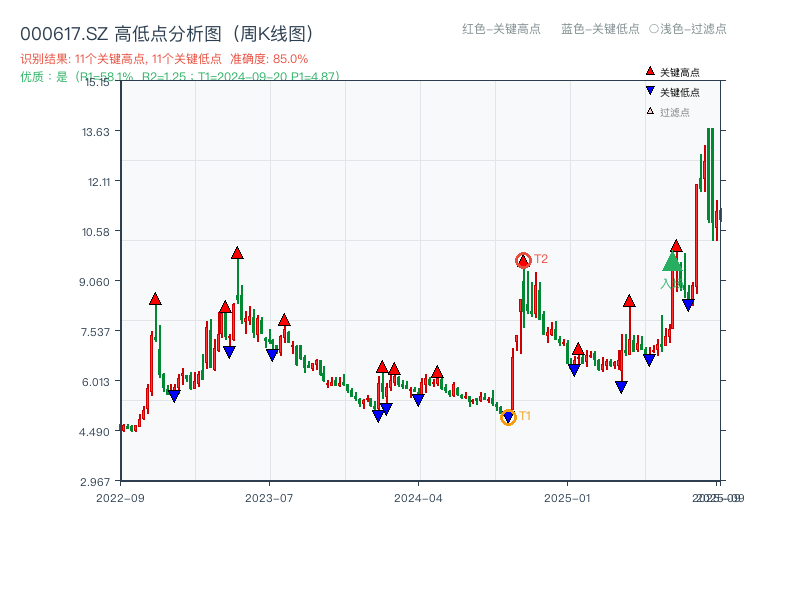Click the tallest red peak marker above 2023-07
This screenshot has height=600, width=800.
tap(236, 253)
